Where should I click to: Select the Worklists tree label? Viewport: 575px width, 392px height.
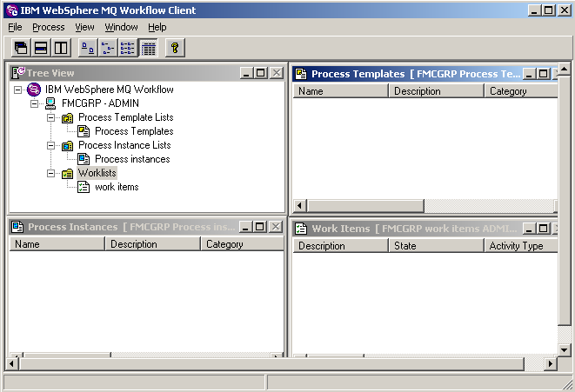pyautogui.click(x=97, y=173)
